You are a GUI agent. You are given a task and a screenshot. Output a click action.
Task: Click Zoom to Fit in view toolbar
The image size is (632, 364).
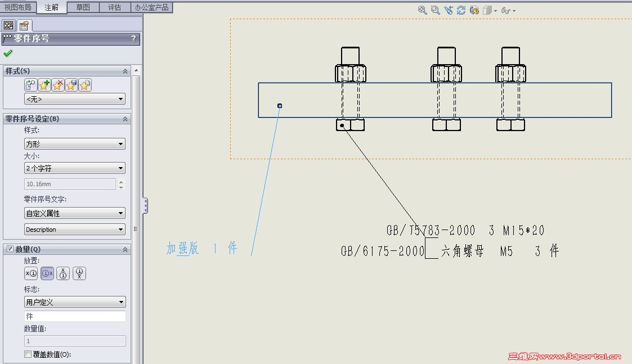point(422,10)
